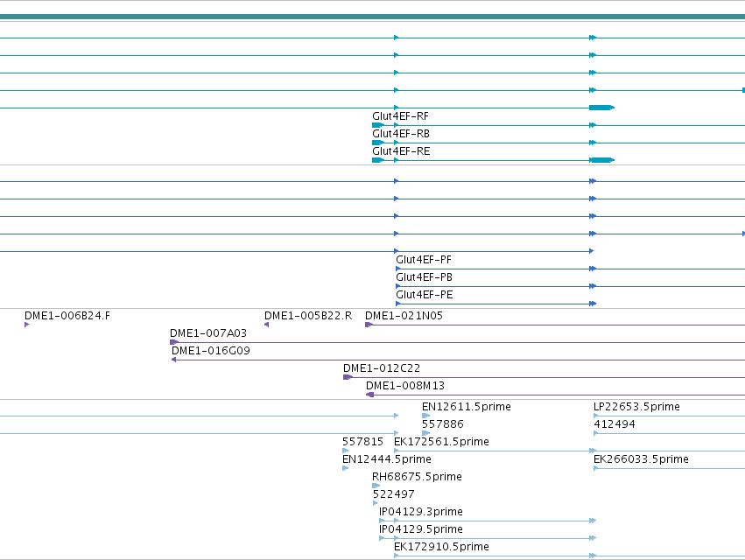Select the 522497 EST label
Image resolution: width=745 pixels, height=560 pixels.
pyautogui.click(x=393, y=494)
